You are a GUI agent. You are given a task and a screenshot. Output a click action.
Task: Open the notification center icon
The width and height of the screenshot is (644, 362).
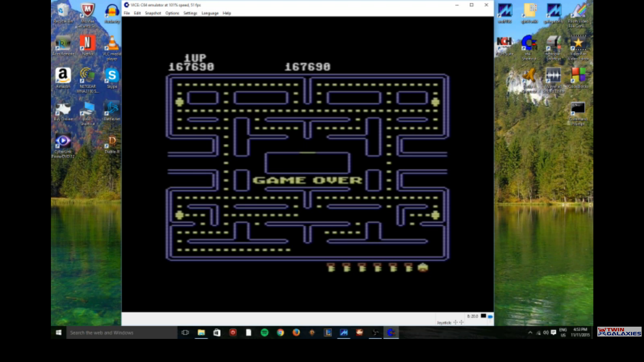pos(553,332)
